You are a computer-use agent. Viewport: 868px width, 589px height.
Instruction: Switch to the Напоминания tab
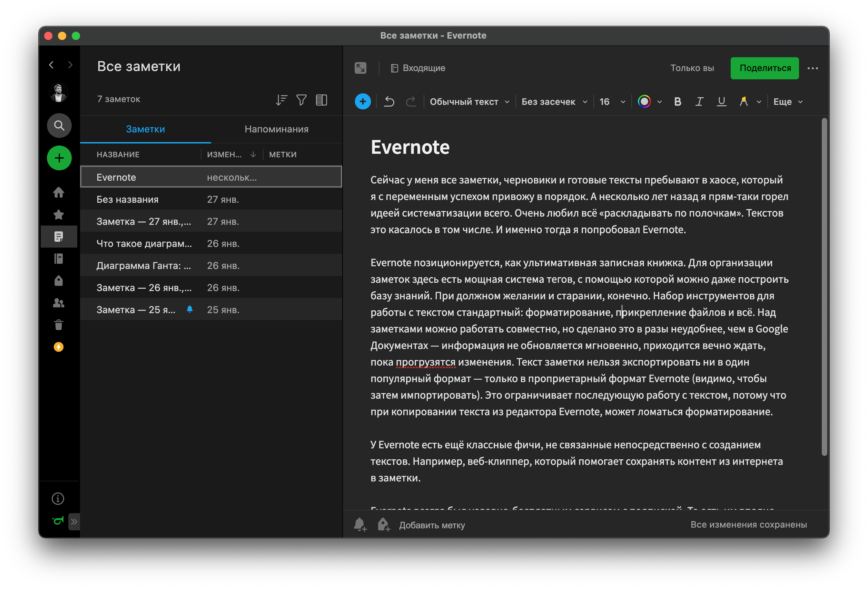pos(276,129)
